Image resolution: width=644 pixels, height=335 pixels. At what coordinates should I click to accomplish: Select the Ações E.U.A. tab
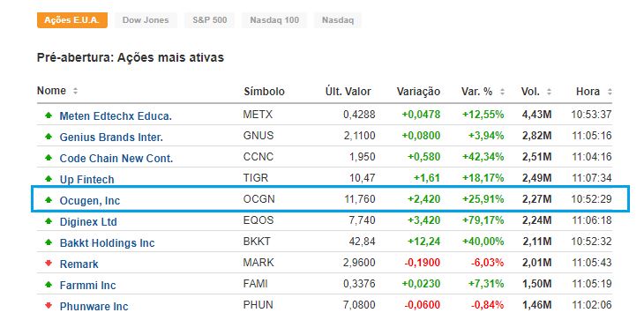tap(71, 20)
